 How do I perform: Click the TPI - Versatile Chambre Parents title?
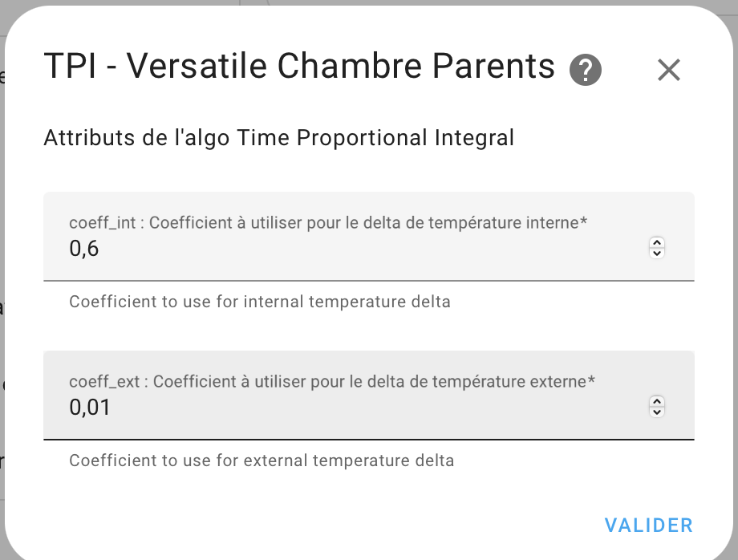click(x=299, y=66)
